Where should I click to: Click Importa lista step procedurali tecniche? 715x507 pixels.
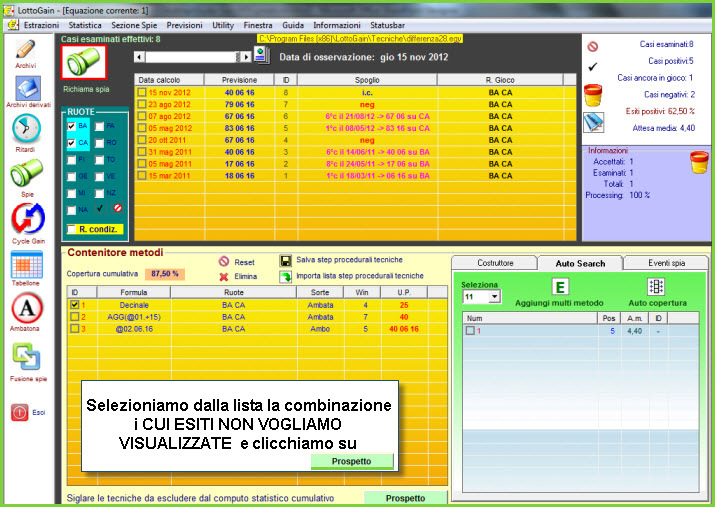(x=360, y=276)
